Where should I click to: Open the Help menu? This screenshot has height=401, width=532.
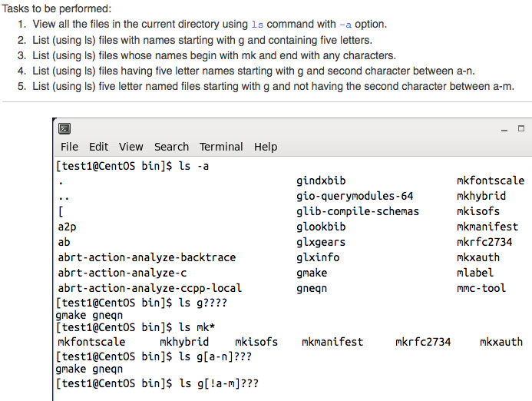tap(266, 147)
